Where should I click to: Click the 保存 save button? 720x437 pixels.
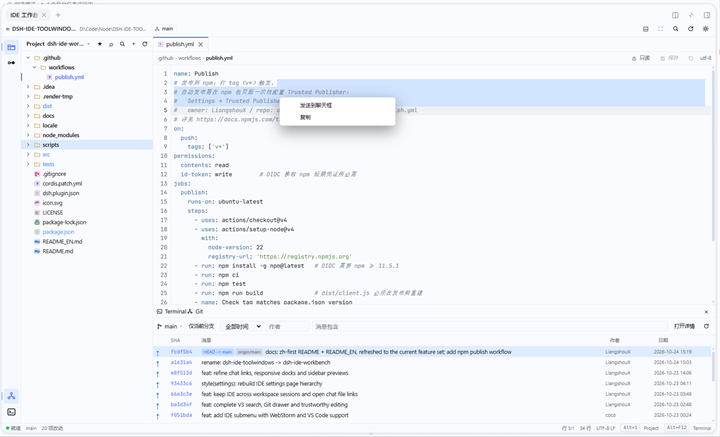coord(669,58)
